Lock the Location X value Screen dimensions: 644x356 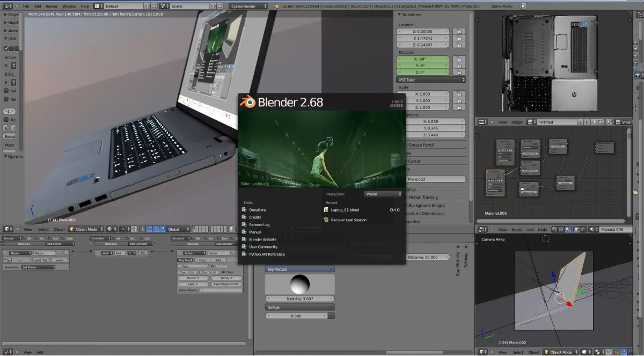click(459, 31)
